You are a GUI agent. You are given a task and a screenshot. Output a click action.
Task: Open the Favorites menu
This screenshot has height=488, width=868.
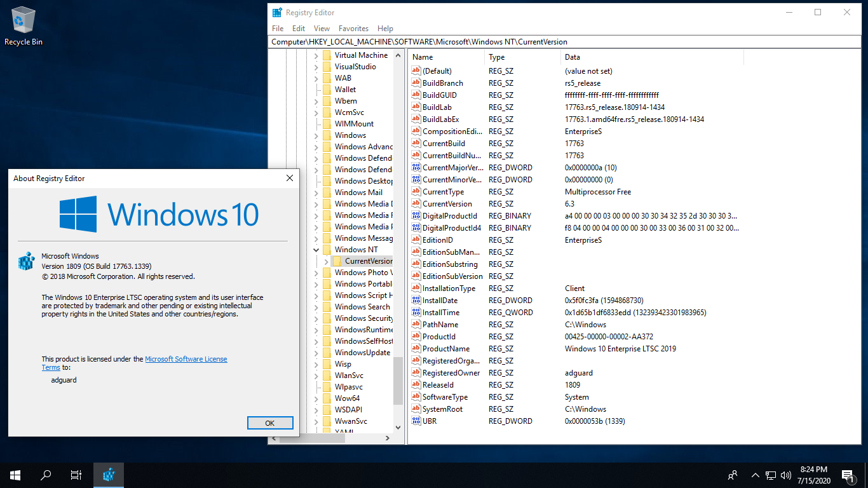(353, 29)
